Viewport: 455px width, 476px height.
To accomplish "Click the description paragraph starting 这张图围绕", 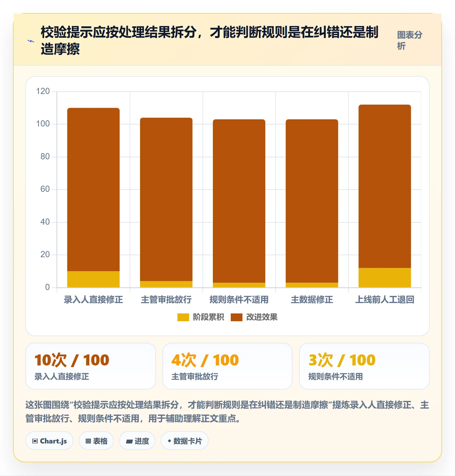I will click(x=227, y=412).
